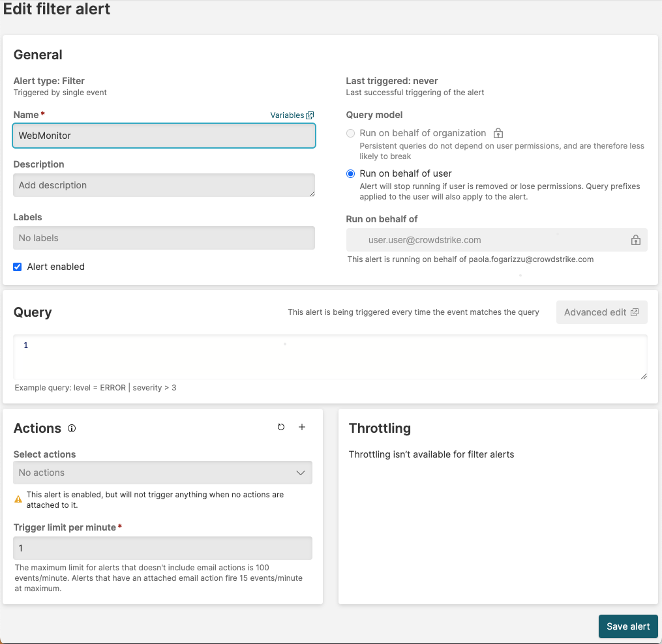Toggle the Alert enabled checkbox
This screenshot has height=644, width=662.
(18, 267)
